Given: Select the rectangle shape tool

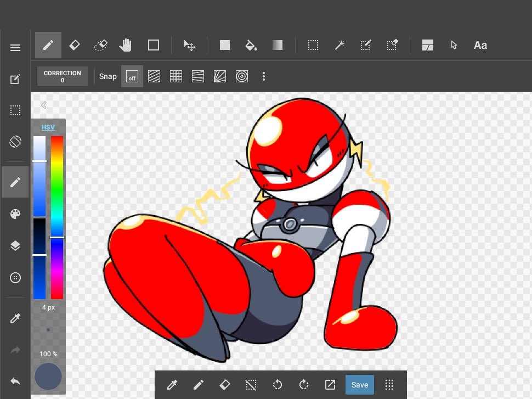Looking at the screenshot, I should [x=154, y=45].
